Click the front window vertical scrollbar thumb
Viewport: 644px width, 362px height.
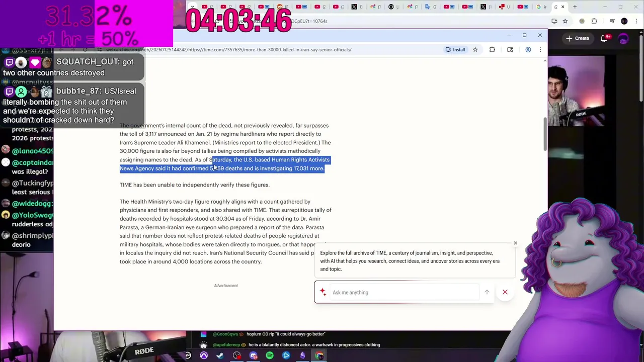(545, 134)
